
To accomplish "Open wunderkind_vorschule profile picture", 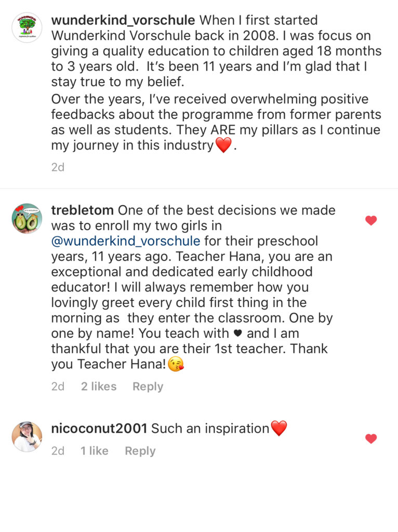I will click(27, 28).
